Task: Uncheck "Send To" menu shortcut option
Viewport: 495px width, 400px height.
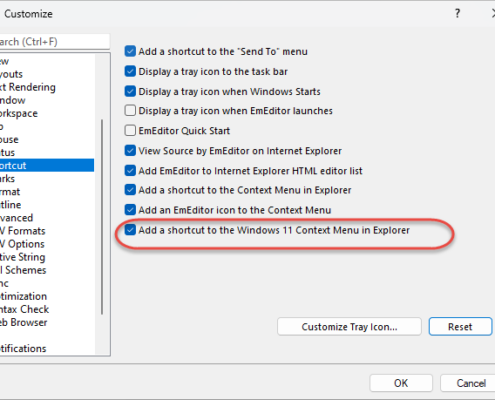Action: click(x=130, y=51)
